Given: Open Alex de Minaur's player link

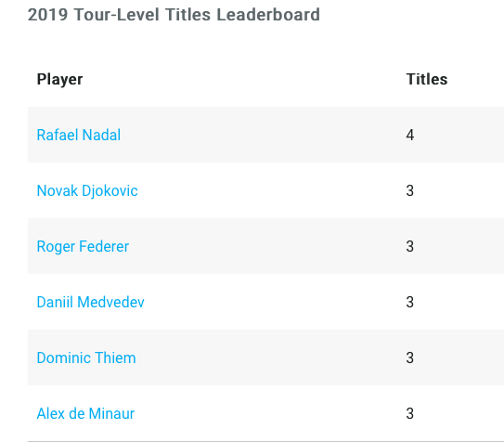Looking at the screenshot, I should point(85,414).
